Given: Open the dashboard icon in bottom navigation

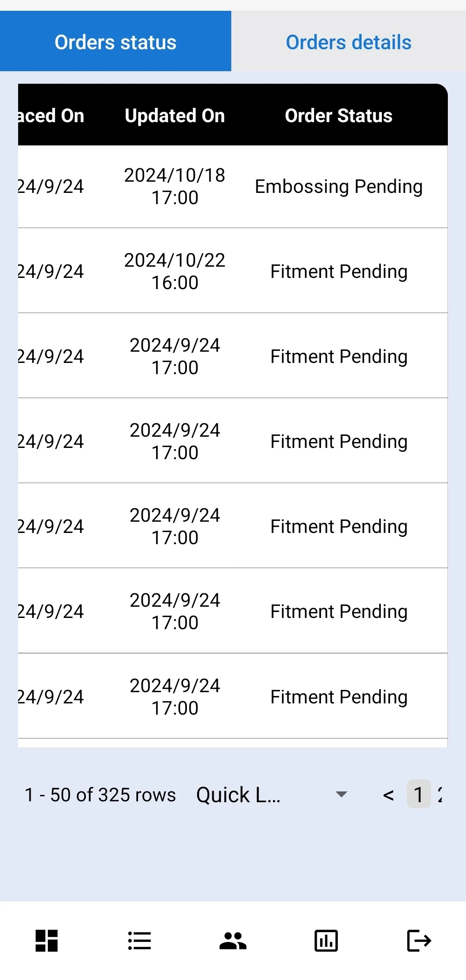Looking at the screenshot, I should tap(47, 941).
